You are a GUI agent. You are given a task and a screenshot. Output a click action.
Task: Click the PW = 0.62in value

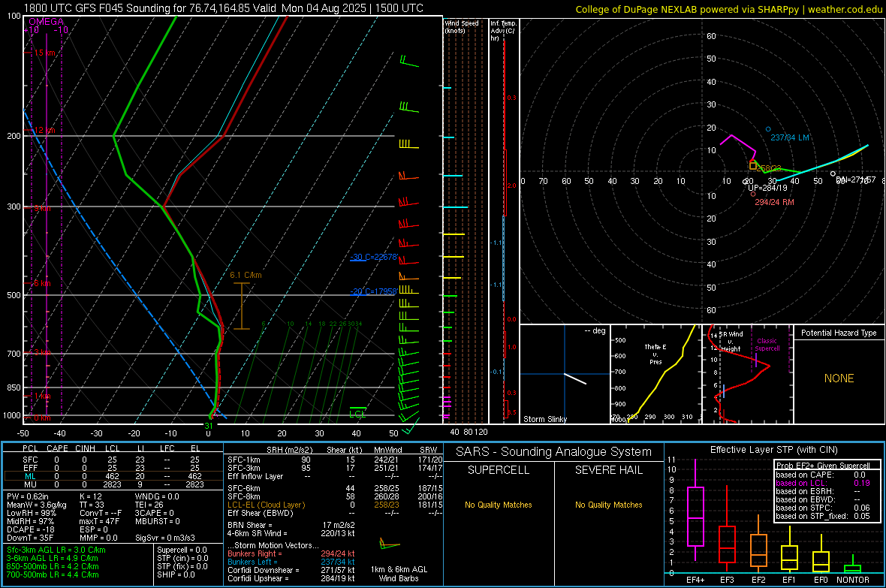(28, 496)
